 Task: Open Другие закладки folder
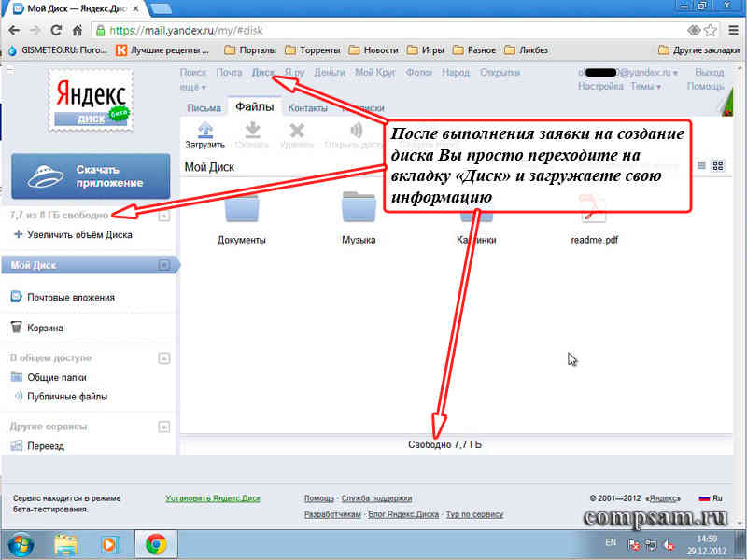pyautogui.click(x=698, y=50)
